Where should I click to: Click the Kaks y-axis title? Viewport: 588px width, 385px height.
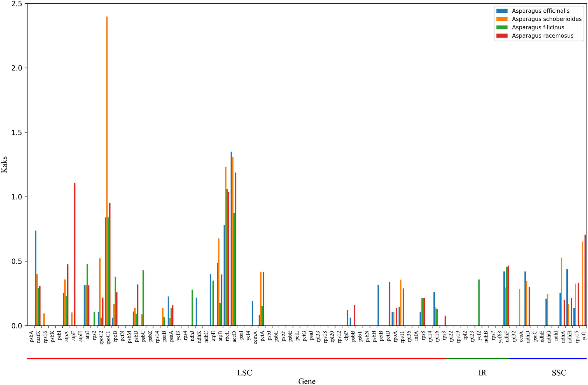[4, 164]
